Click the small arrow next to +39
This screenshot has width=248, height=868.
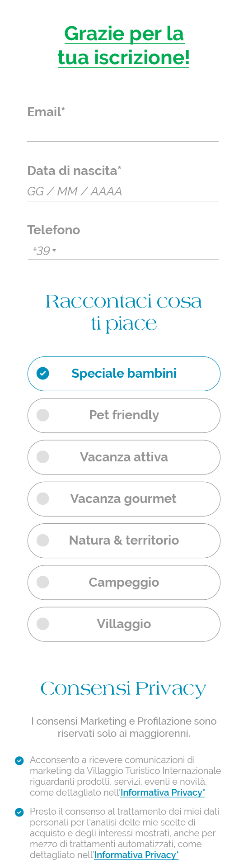coord(54,251)
